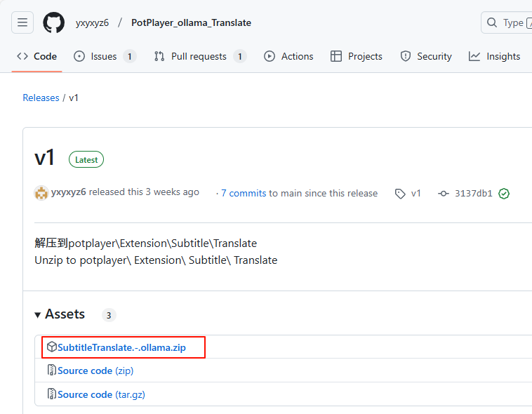This screenshot has width=532, height=414.
Task: Open the Issues tab
Action: coord(104,56)
